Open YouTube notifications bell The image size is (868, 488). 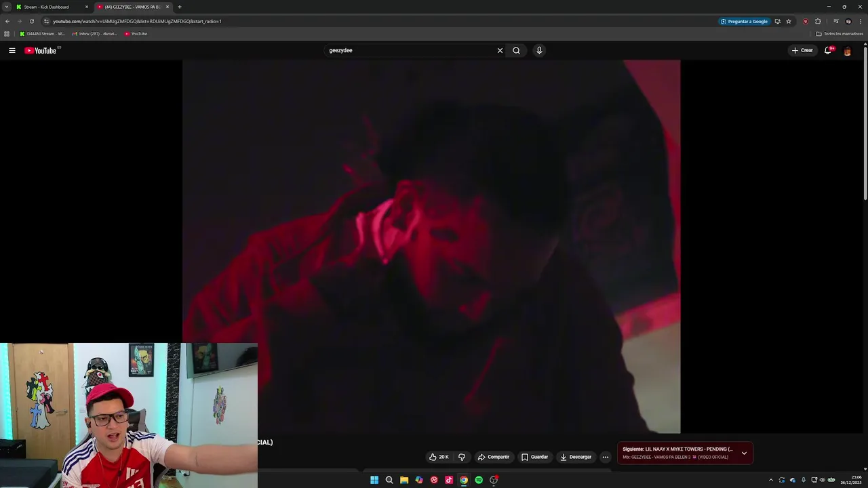coord(828,50)
